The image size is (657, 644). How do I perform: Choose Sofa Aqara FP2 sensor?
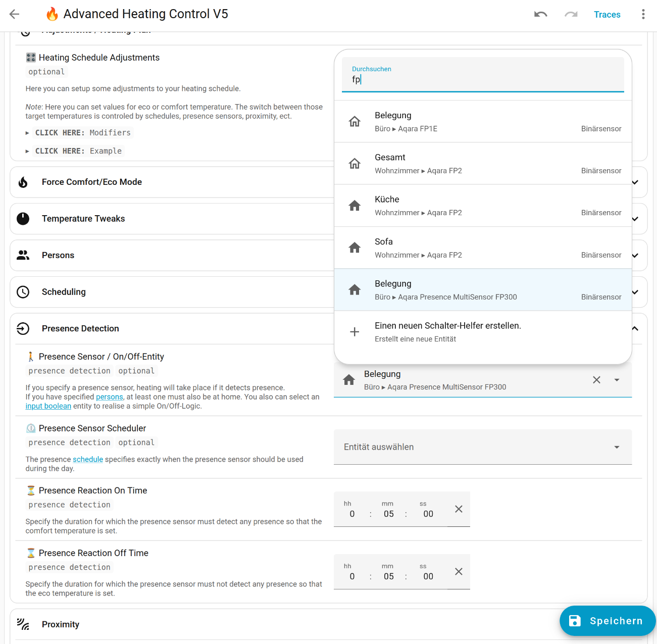pyautogui.click(x=482, y=248)
